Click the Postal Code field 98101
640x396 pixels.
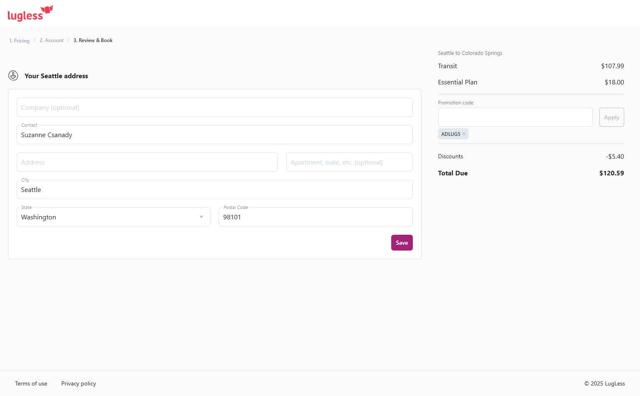(316, 217)
